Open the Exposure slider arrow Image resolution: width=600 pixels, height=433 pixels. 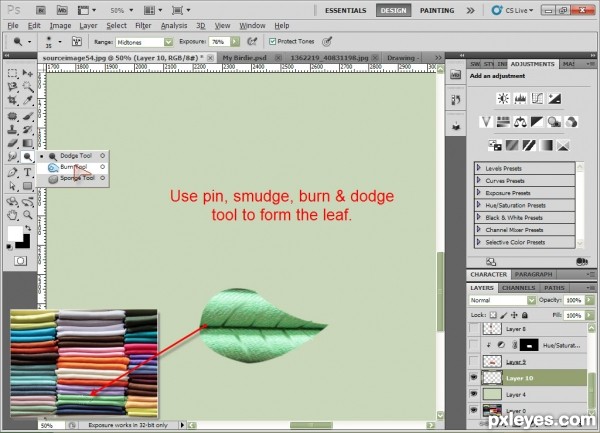[x=235, y=41]
